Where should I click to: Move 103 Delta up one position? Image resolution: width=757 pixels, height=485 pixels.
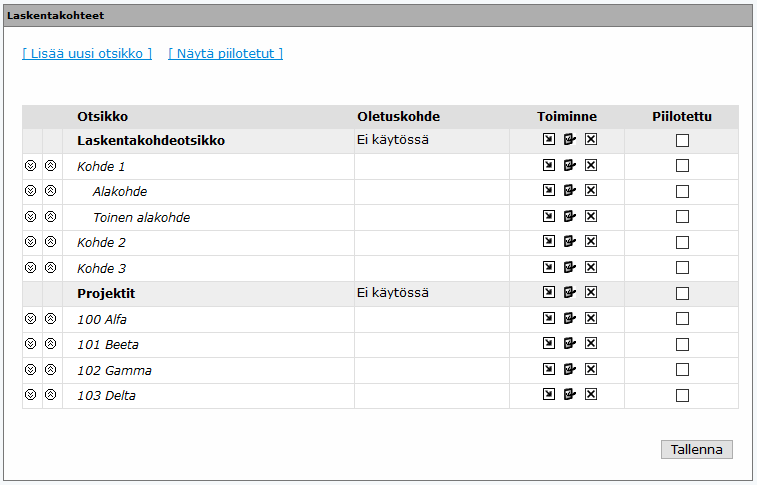(50, 395)
